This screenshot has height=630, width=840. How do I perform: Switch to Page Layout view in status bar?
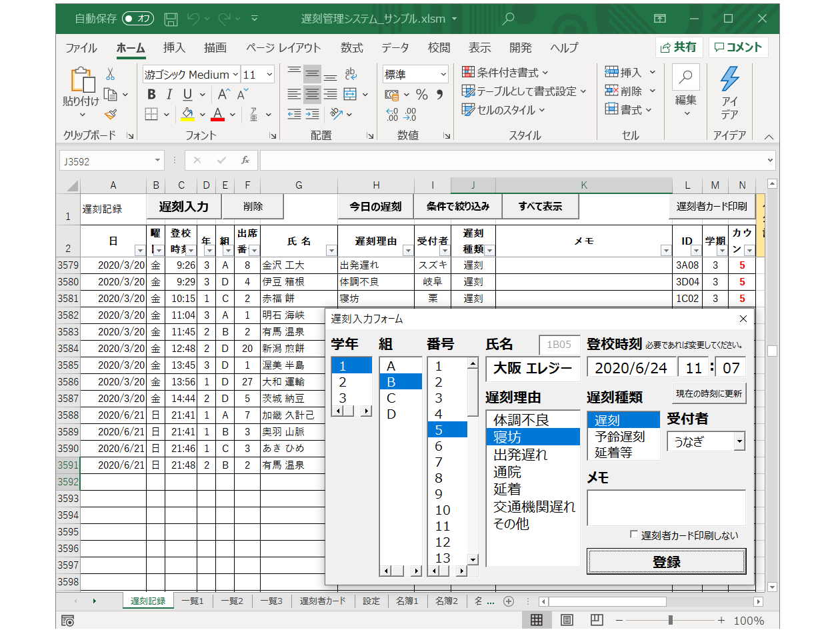[567, 620]
